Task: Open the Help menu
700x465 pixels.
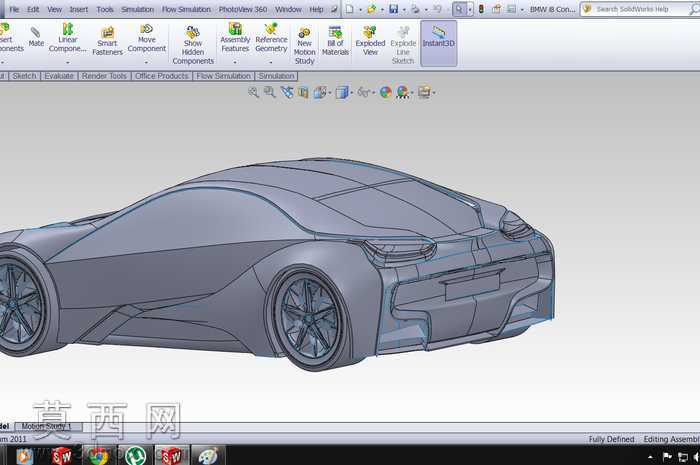Action: [317, 9]
